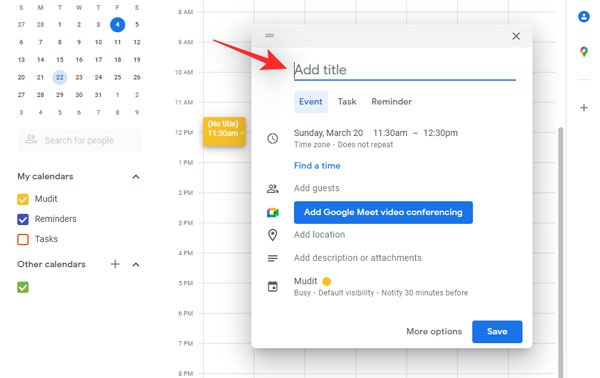Select date 25 in mini calendar
This screenshot has height=378, width=600.
click(x=117, y=77)
